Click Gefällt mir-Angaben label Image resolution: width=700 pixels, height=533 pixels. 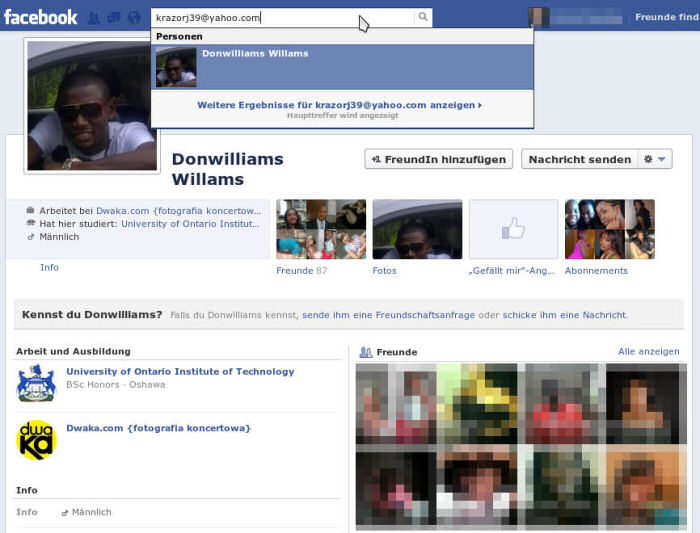pyautogui.click(x=512, y=271)
